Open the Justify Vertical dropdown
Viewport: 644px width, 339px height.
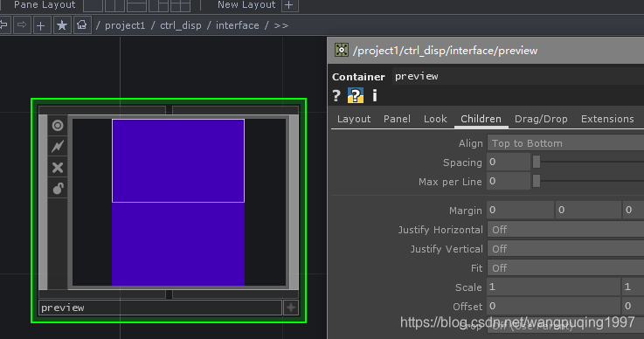(565, 249)
